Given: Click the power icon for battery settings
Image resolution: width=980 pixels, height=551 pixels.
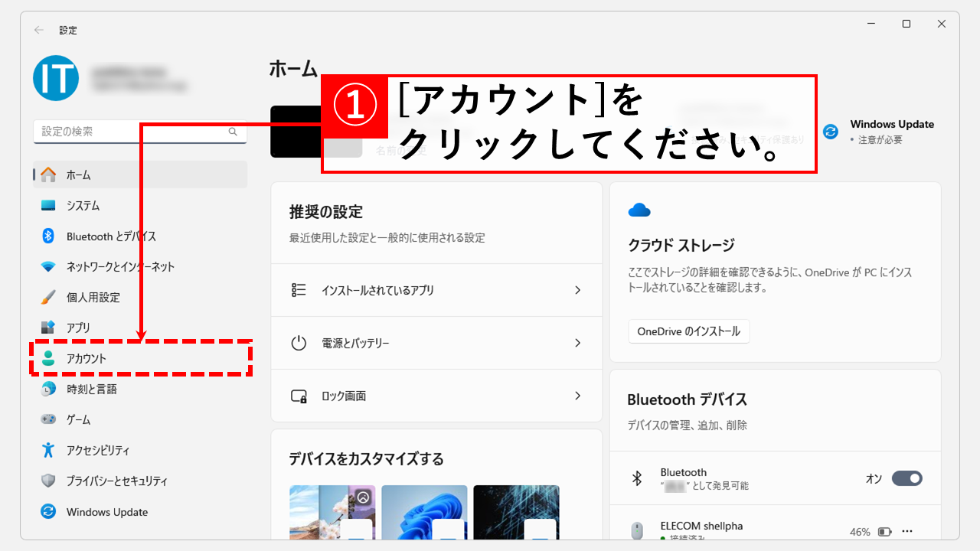Looking at the screenshot, I should coord(299,343).
